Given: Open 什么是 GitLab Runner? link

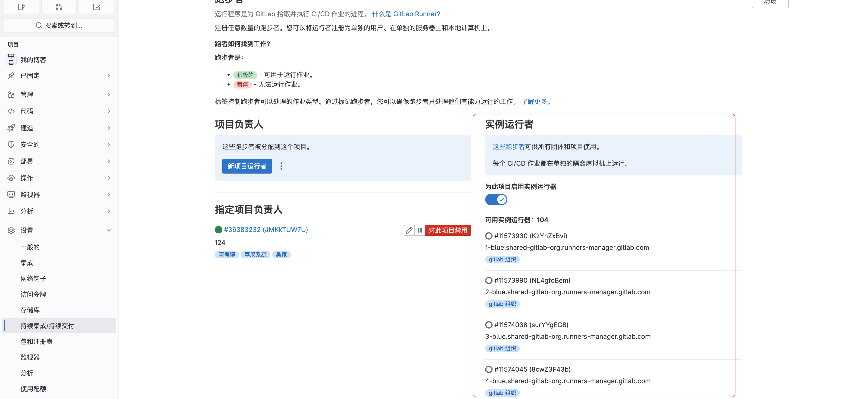Looking at the screenshot, I should 406,14.
